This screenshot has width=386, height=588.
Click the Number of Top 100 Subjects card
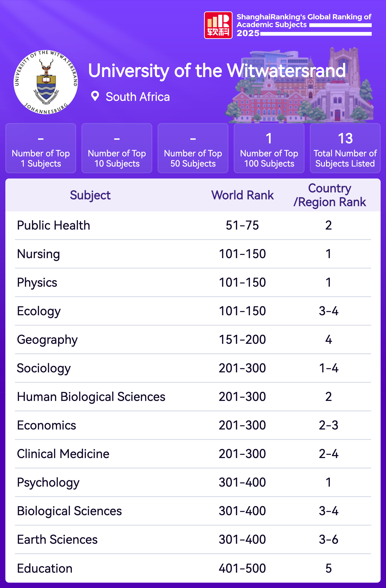click(x=269, y=148)
